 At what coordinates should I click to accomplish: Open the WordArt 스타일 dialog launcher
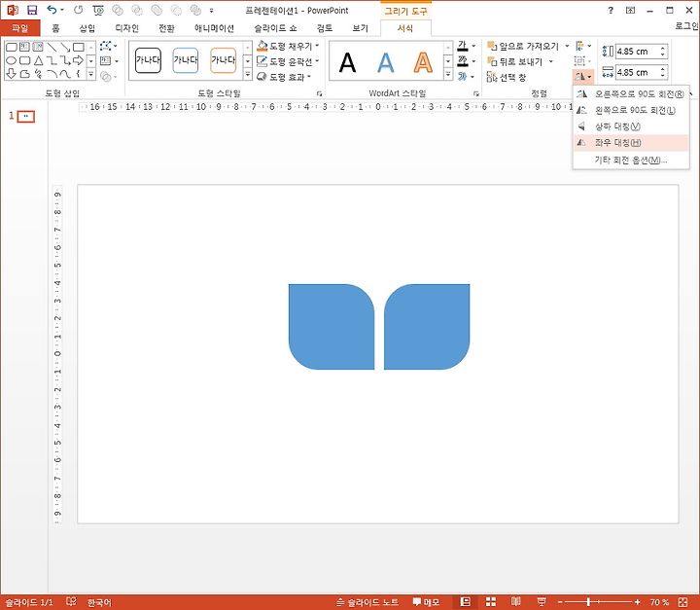tap(476, 93)
